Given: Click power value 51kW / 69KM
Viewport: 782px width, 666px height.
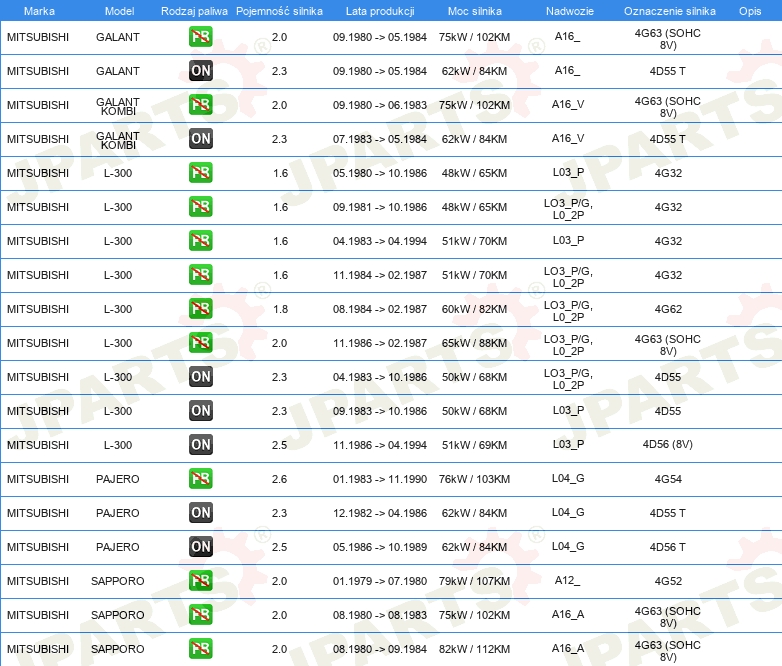Looking at the screenshot, I should point(474,444).
